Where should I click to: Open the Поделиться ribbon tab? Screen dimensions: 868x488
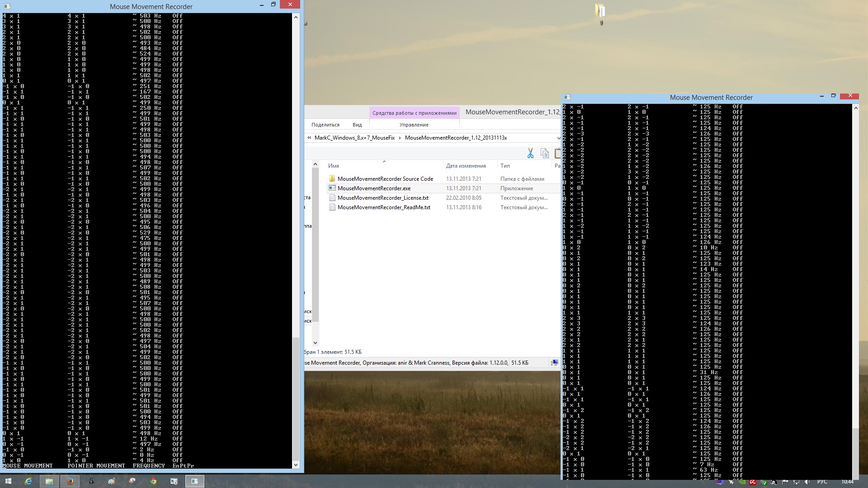tap(325, 125)
